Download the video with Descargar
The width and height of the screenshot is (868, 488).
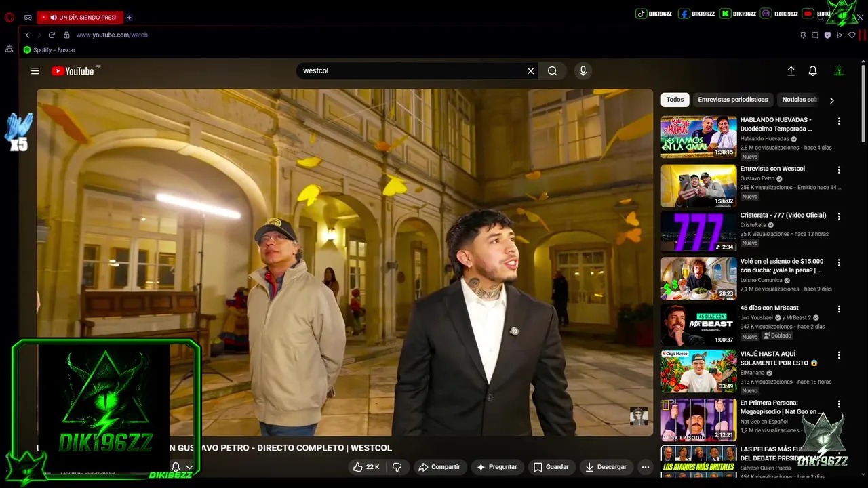click(x=606, y=467)
